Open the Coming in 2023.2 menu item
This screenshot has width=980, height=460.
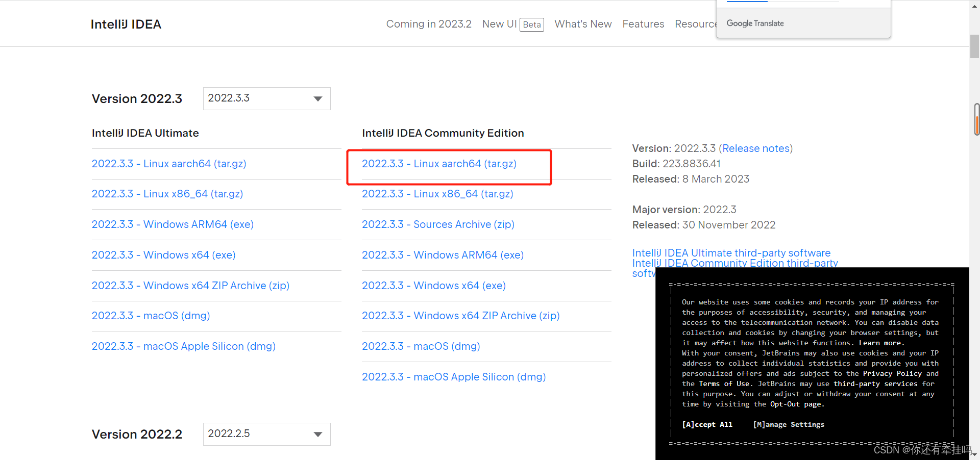pyautogui.click(x=429, y=24)
